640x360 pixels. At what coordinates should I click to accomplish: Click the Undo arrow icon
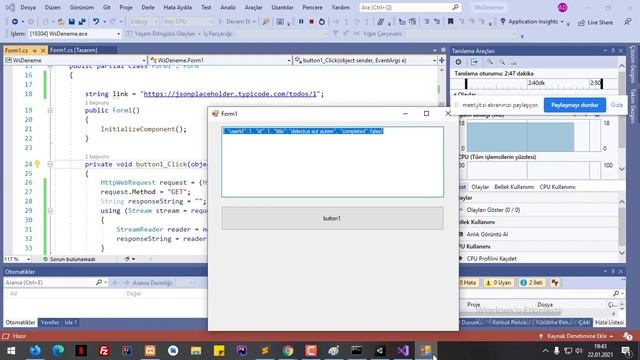[x=96, y=22]
